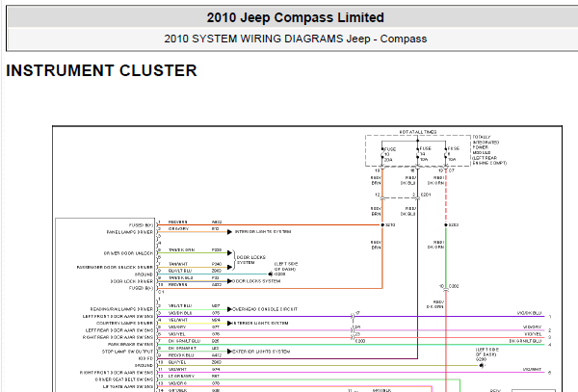The width and height of the screenshot is (578, 392).
Task: Click "LEFT FRONT DOOR AJAR SW SNS" label
Action: pyautogui.click(x=118, y=317)
